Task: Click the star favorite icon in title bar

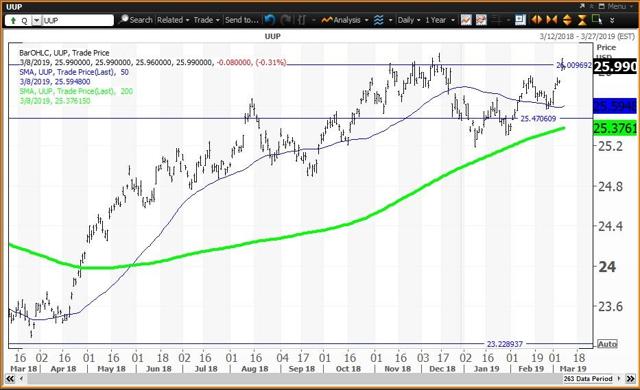Action: [591, 7]
